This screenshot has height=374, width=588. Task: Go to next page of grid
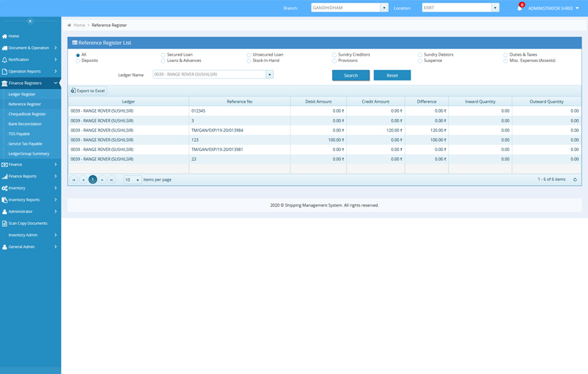point(102,180)
